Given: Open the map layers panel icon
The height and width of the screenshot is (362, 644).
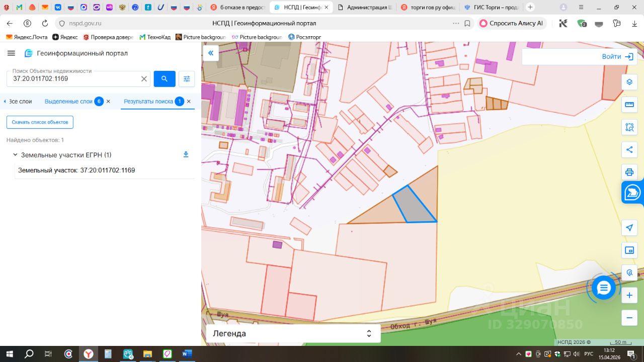Looking at the screenshot, I should coord(629,82).
